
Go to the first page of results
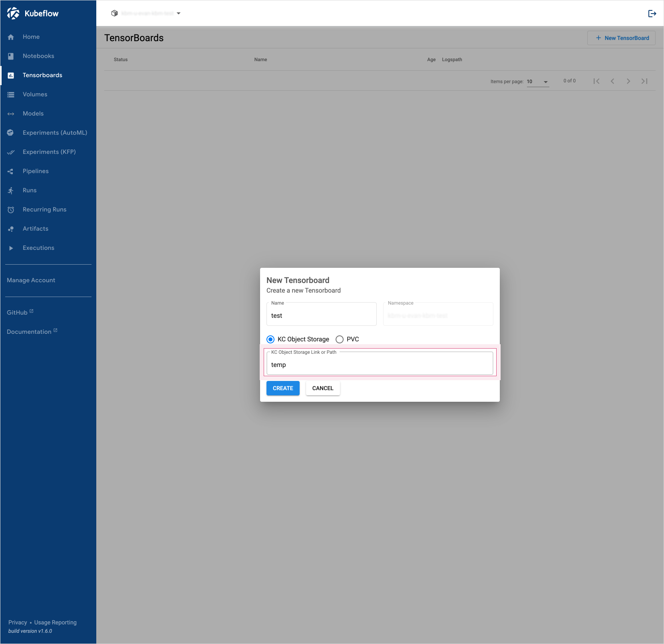(596, 81)
